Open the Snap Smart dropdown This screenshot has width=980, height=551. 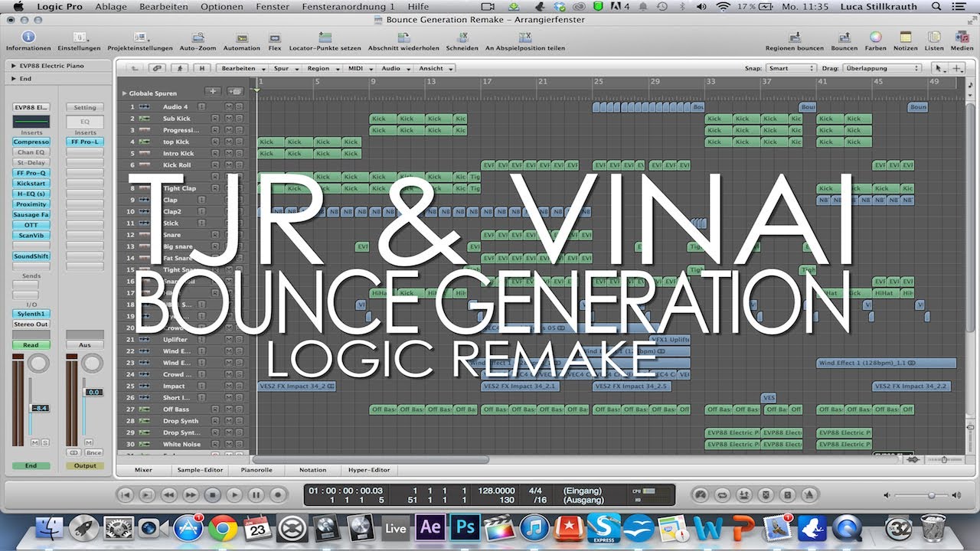tap(792, 68)
